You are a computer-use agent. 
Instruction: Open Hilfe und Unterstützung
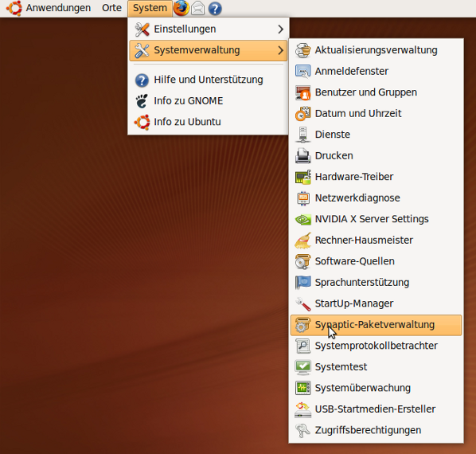pyautogui.click(x=208, y=80)
